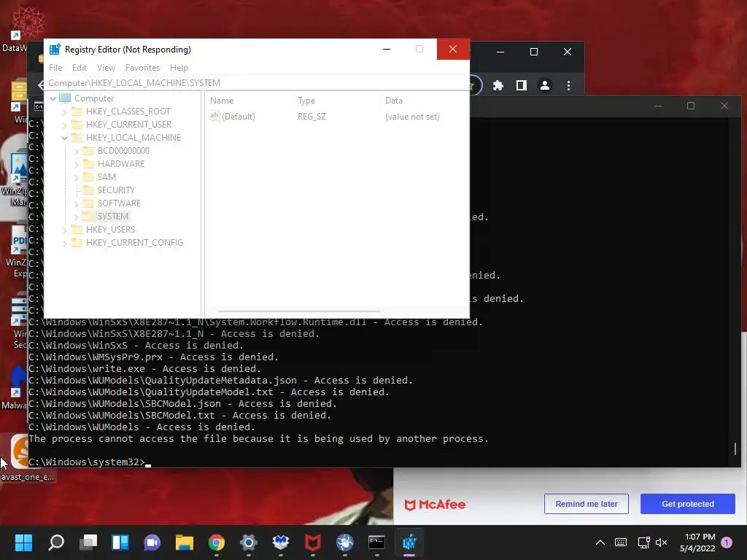Viewport: 747px width, 560px height.
Task: Expand the SYSTEM subkey
Action: point(76,217)
